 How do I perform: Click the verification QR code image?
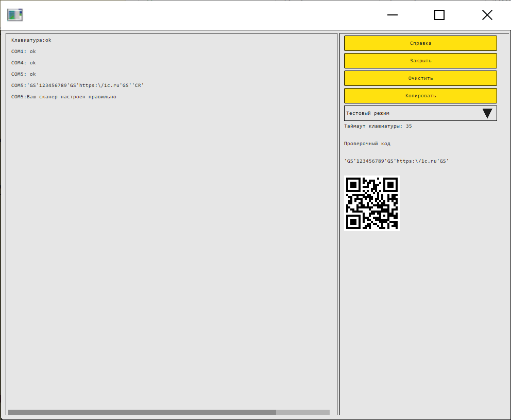[372, 203]
